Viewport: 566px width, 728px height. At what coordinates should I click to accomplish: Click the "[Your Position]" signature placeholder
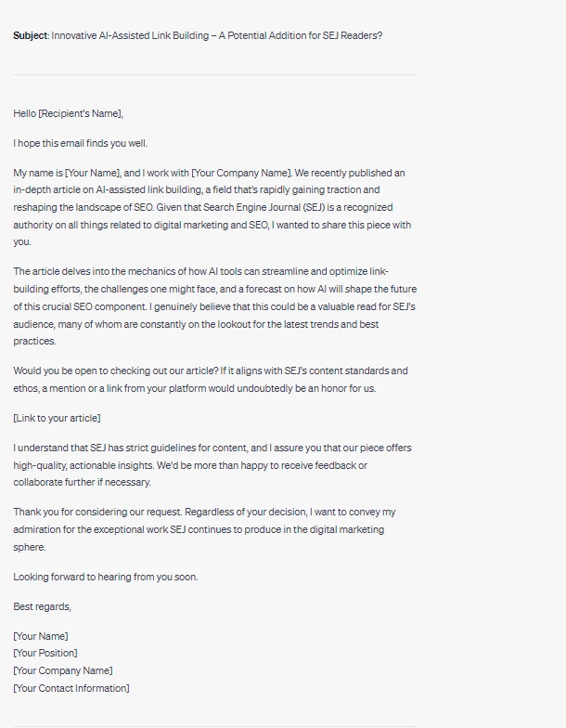tap(45, 653)
